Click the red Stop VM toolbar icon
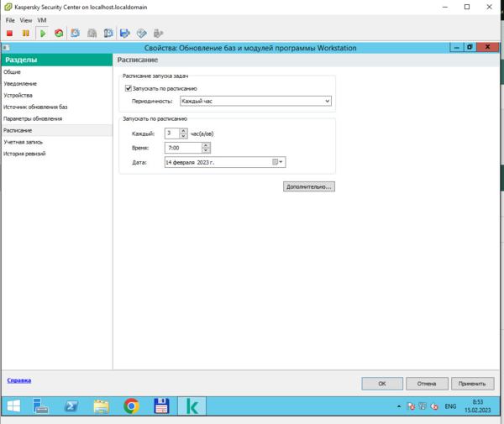 [x=9, y=34]
